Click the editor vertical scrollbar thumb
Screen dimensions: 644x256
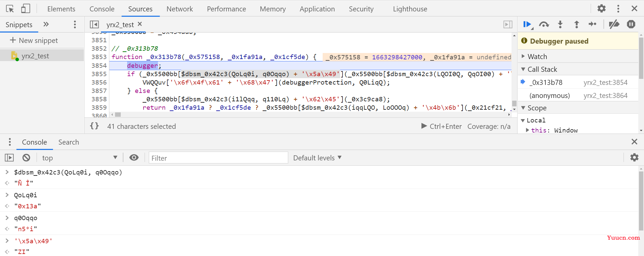514,103
